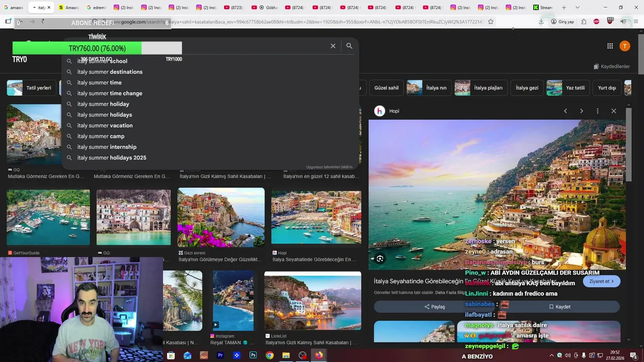Report suggestions via Uygunsuz tahminleri bildirin

[x=330, y=167]
